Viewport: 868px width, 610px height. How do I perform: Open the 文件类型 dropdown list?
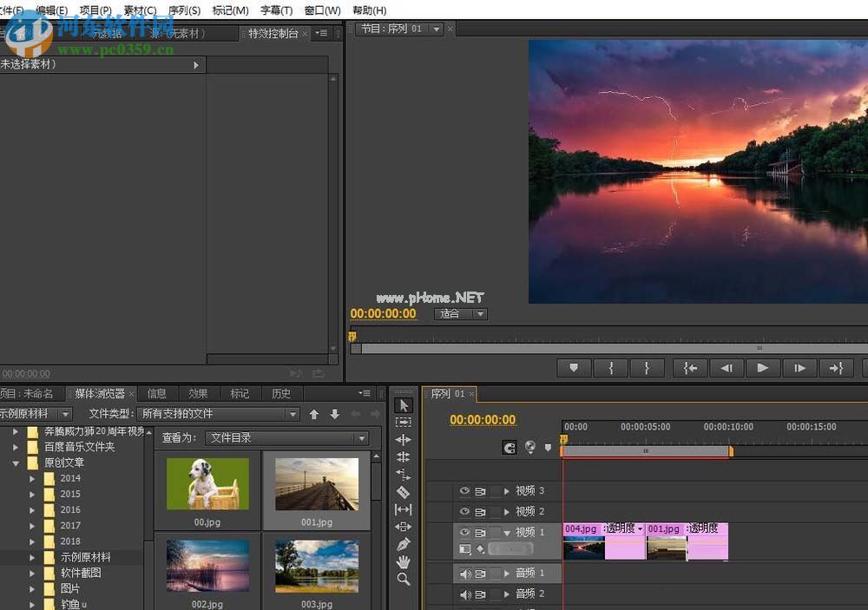[219, 414]
